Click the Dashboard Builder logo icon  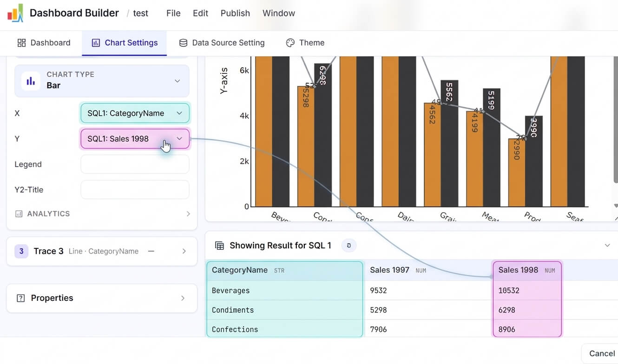(15, 13)
